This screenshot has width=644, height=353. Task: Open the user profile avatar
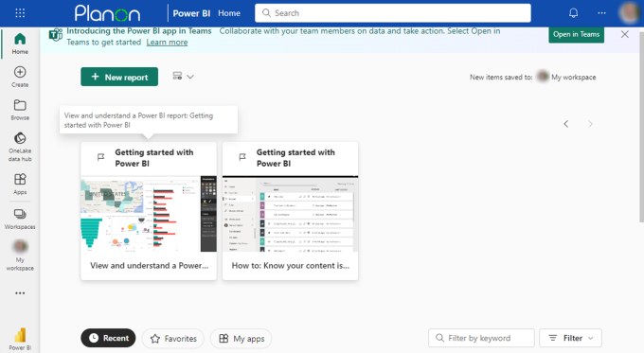click(x=630, y=13)
